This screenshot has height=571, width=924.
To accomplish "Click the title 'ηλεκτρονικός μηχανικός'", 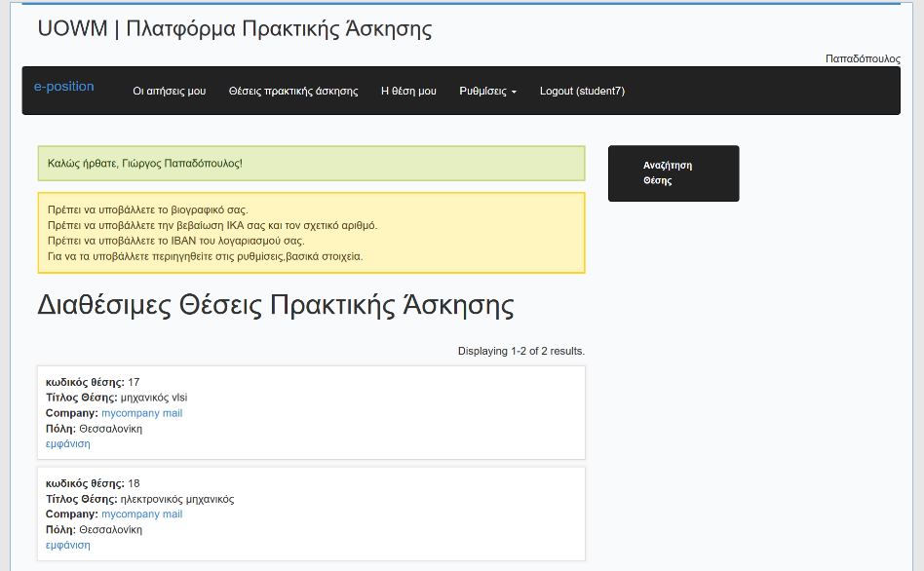I will coord(177,499).
